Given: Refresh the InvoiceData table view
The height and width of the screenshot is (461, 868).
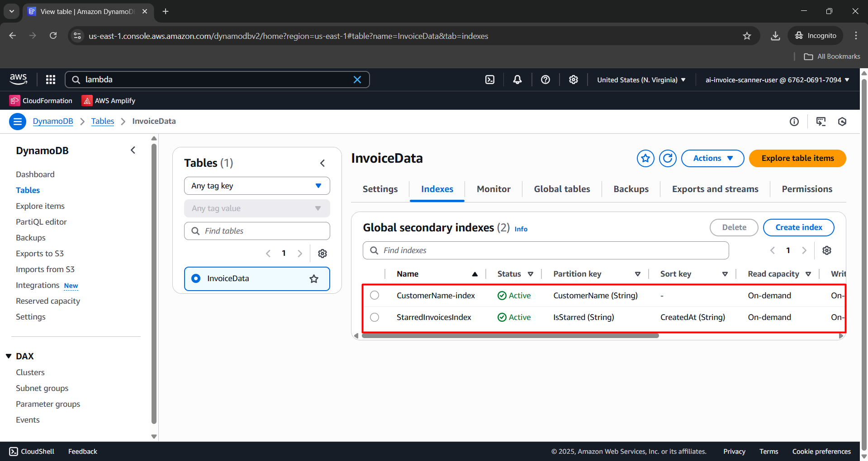Looking at the screenshot, I should (x=668, y=158).
